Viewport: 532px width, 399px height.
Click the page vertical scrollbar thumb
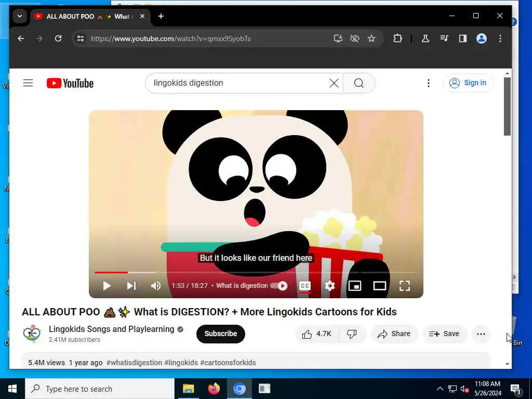click(507, 106)
